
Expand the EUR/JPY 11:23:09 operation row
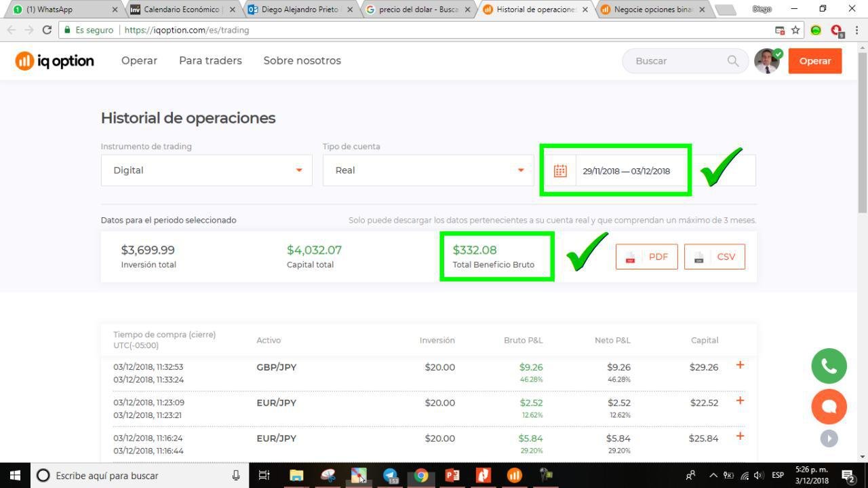[x=740, y=400]
